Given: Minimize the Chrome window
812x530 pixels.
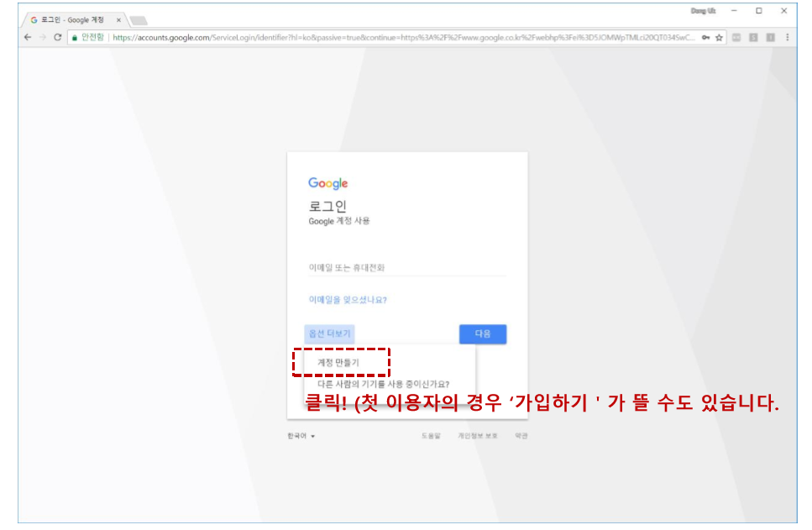Looking at the screenshot, I should pyautogui.click(x=734, y=11).
